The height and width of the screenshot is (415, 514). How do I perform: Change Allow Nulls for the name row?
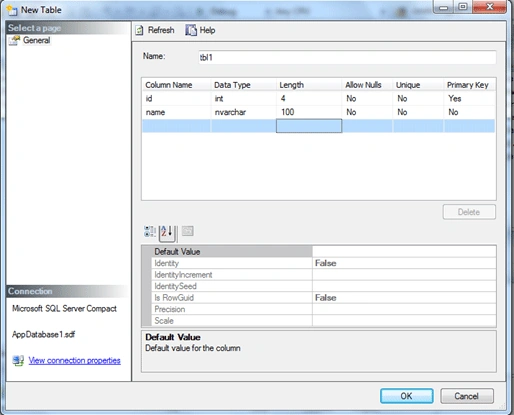pos(367,112)
